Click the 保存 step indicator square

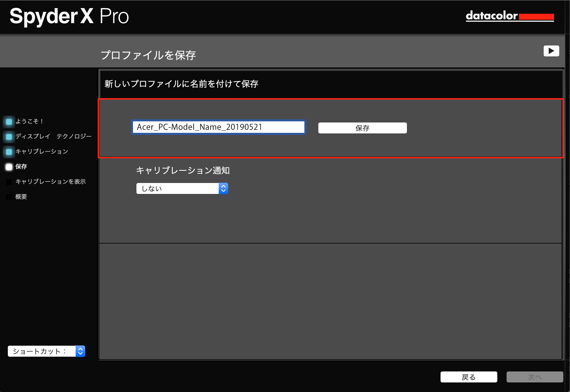click(x=9, y=167)
